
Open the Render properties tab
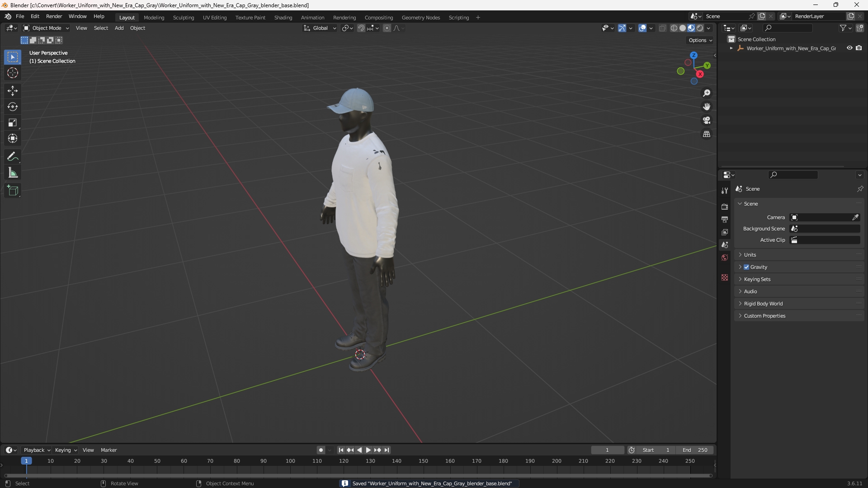(725, 206)
